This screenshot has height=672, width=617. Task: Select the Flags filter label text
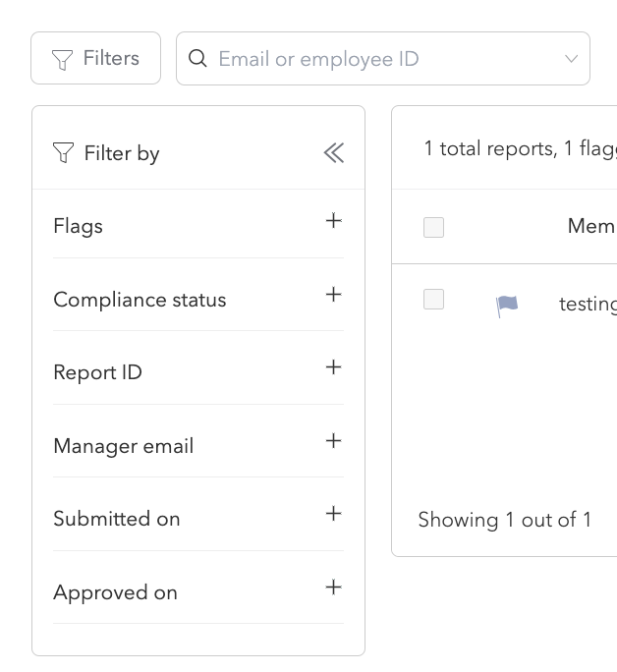pyautogui.click(x=79, y=227)
